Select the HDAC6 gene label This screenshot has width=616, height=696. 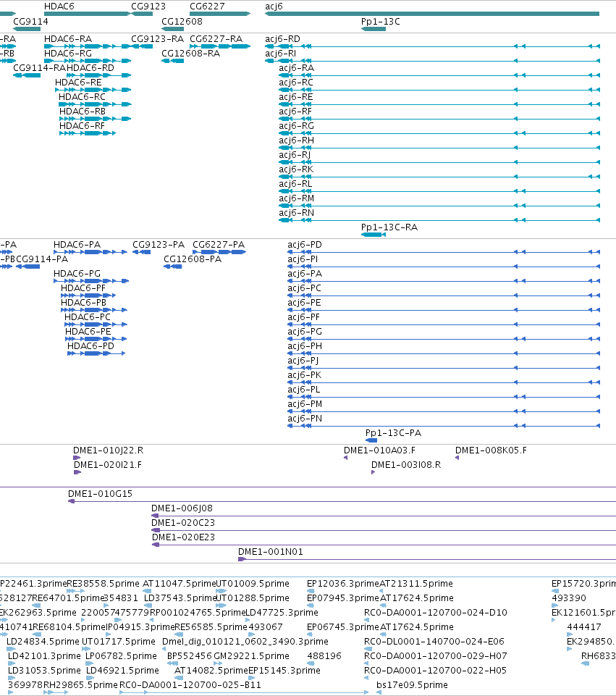coord(59,7)
